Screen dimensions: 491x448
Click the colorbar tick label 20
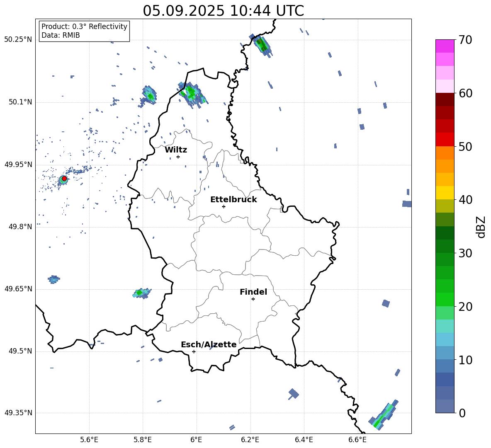(465, 307)
